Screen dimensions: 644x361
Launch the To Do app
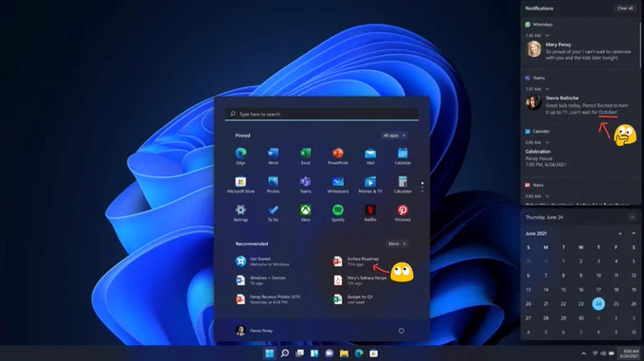(x=273, y=212)
